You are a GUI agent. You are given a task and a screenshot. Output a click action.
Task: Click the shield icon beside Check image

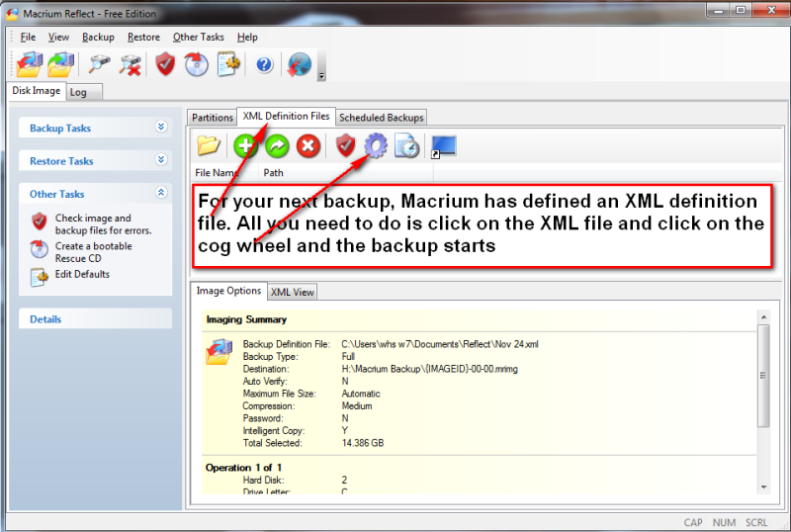(40, 222)
